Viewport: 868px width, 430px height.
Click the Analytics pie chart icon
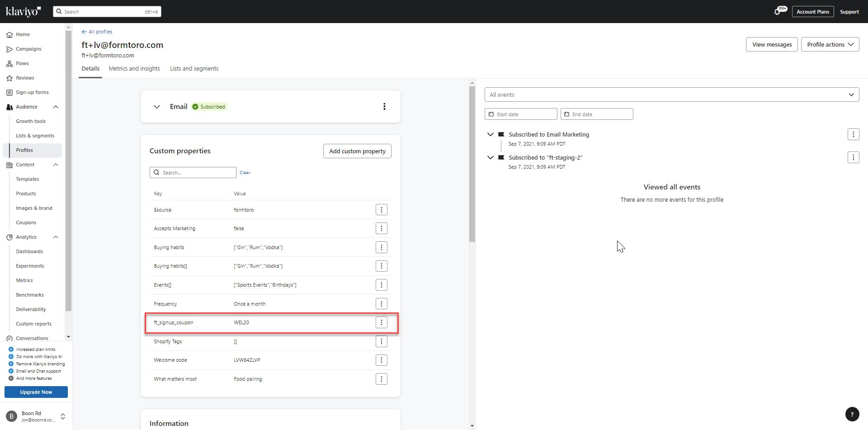(x=9, y=237)
